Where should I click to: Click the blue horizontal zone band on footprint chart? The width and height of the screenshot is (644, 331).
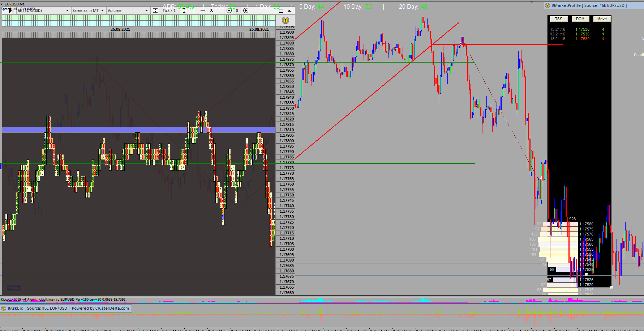139,130
